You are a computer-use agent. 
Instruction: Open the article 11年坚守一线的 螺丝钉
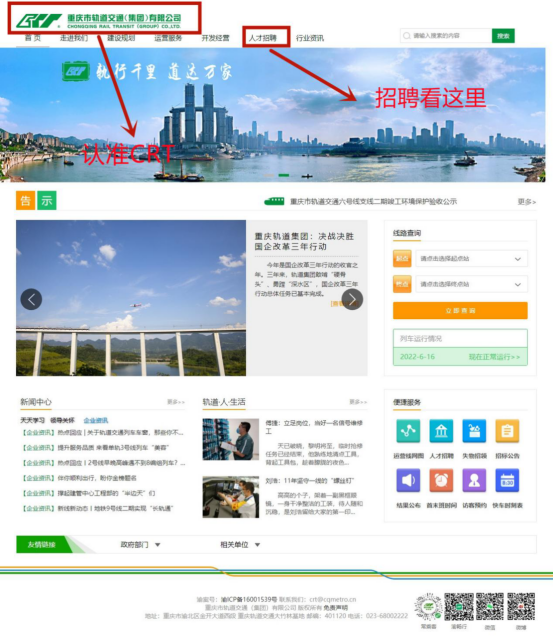310,480
